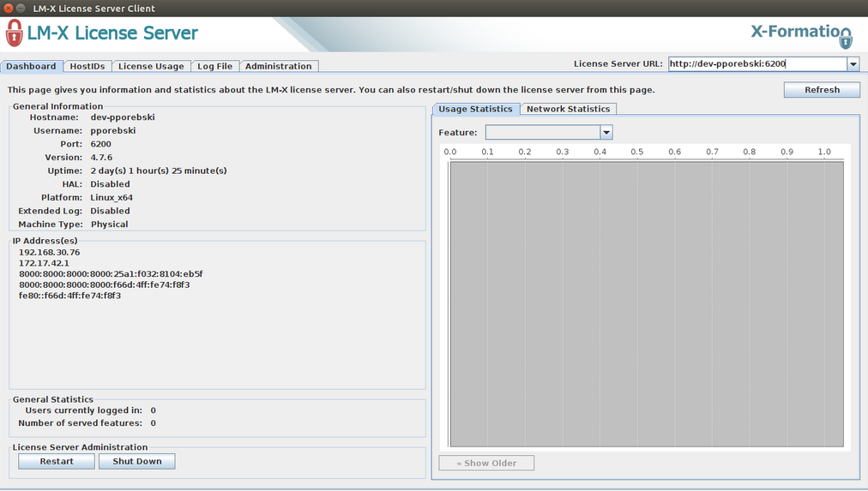Click the Show Older button
The height and width of the screenshot is (491, 868).
(486, 463)
